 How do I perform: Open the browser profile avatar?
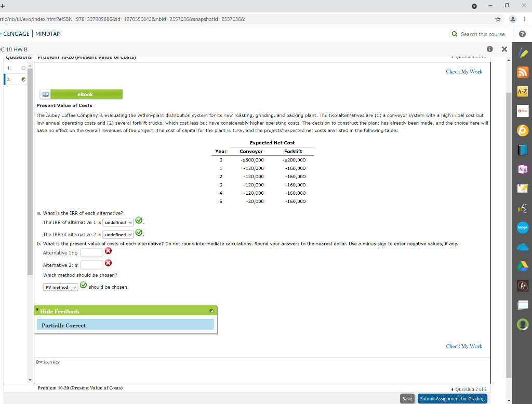pyautogui.click(x=513, y=19)
